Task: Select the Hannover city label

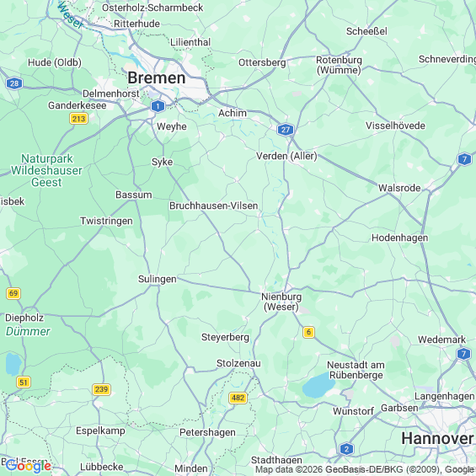Action: click(437, 439)
